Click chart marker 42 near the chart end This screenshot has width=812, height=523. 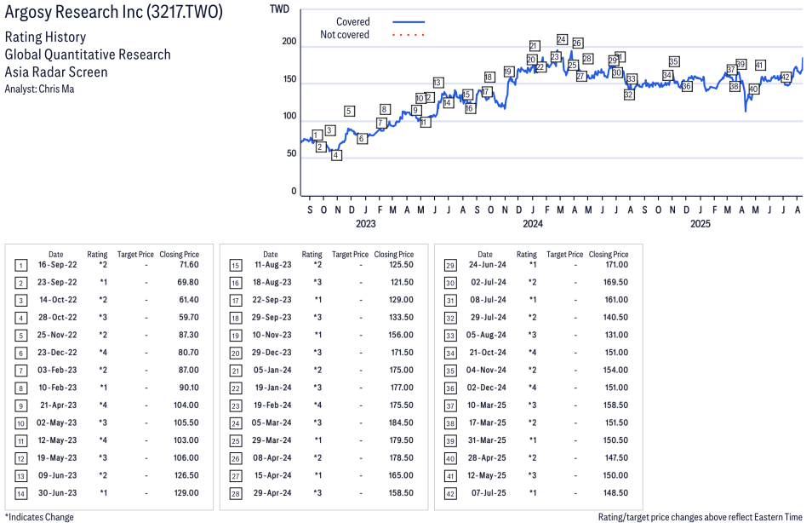[786, 78]
